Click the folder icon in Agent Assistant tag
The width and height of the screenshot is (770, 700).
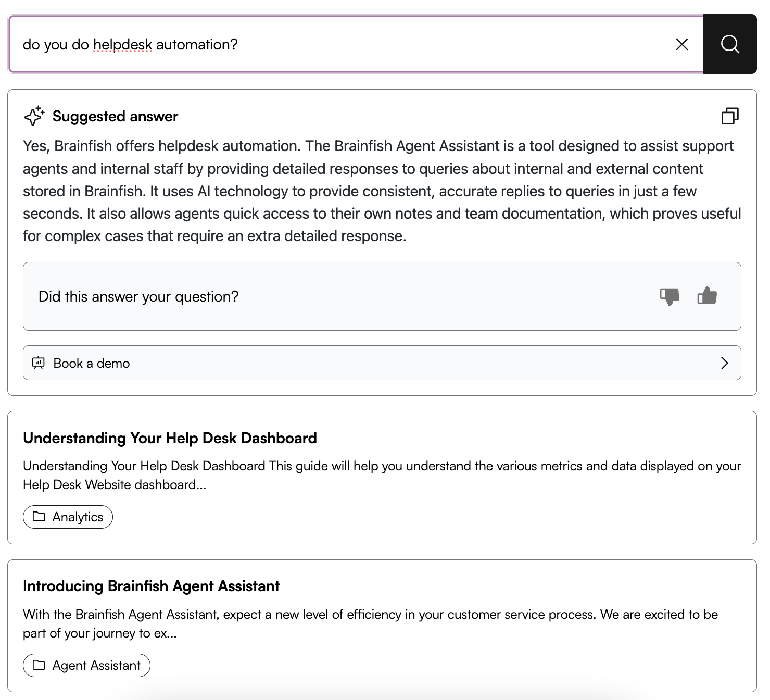[39, 665]
